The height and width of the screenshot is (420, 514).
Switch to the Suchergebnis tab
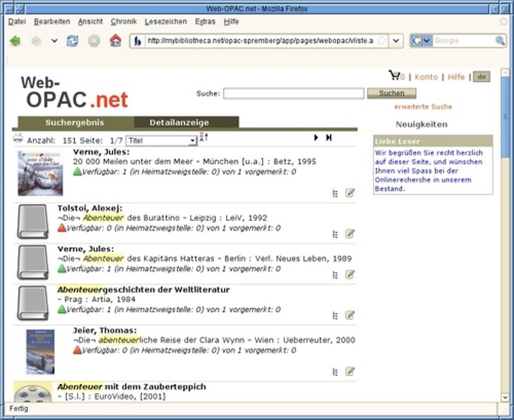[75, 123]
